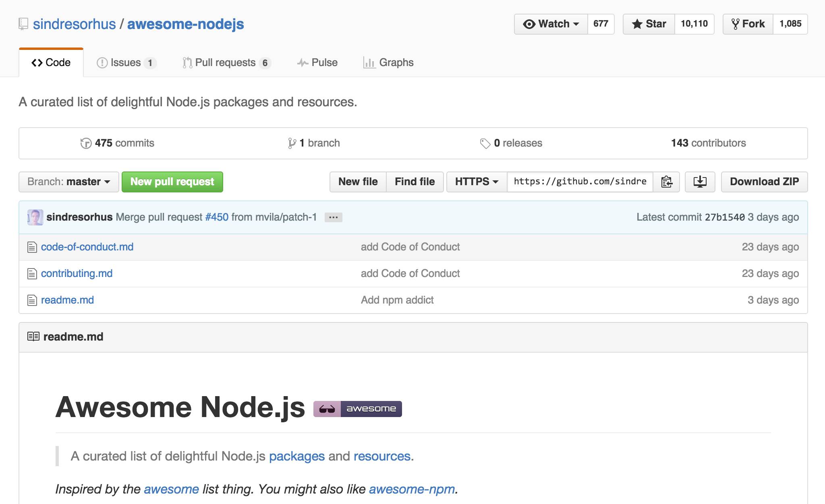The image size is (825, 504).
Task: Click the file icon beside readme.md
Action: pyautogui.click(x=32, y=300)
